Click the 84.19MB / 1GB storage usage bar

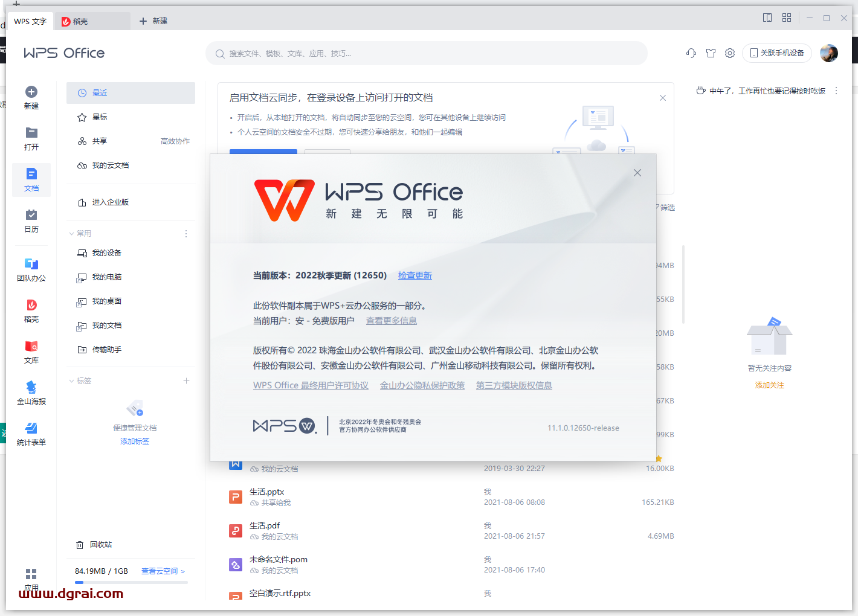coord(131,582)
